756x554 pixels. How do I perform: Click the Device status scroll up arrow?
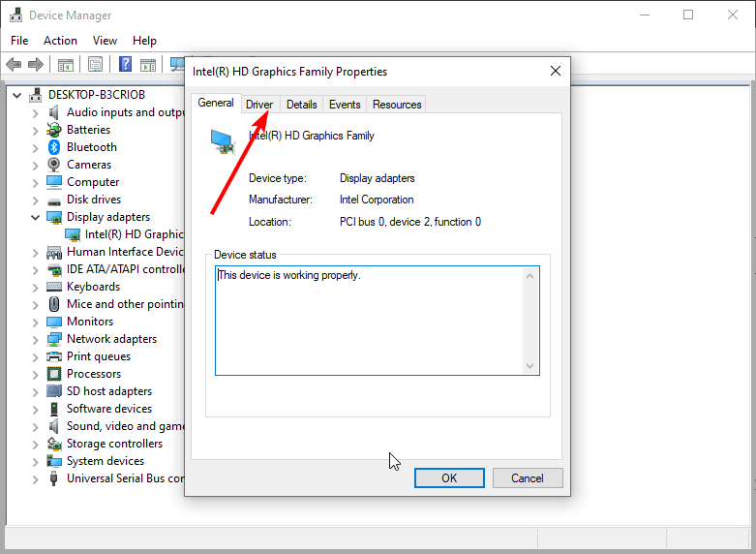coord(529,277)
